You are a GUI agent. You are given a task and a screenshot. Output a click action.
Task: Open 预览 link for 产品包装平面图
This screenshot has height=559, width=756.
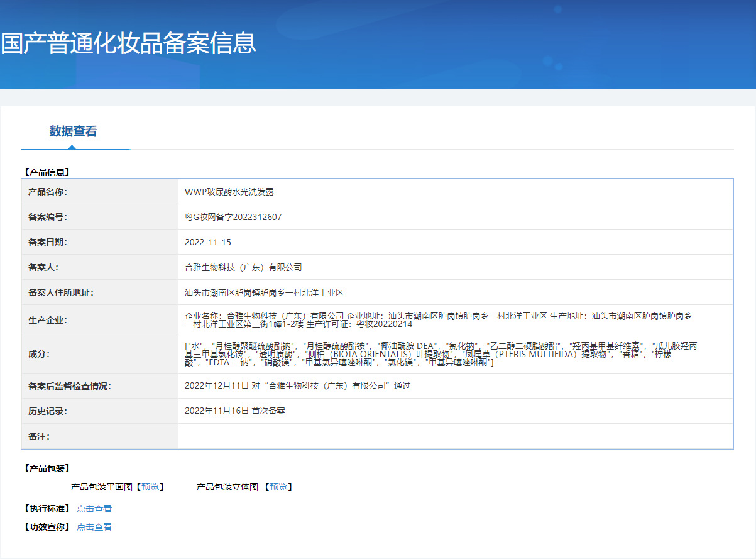click(151, 487)
